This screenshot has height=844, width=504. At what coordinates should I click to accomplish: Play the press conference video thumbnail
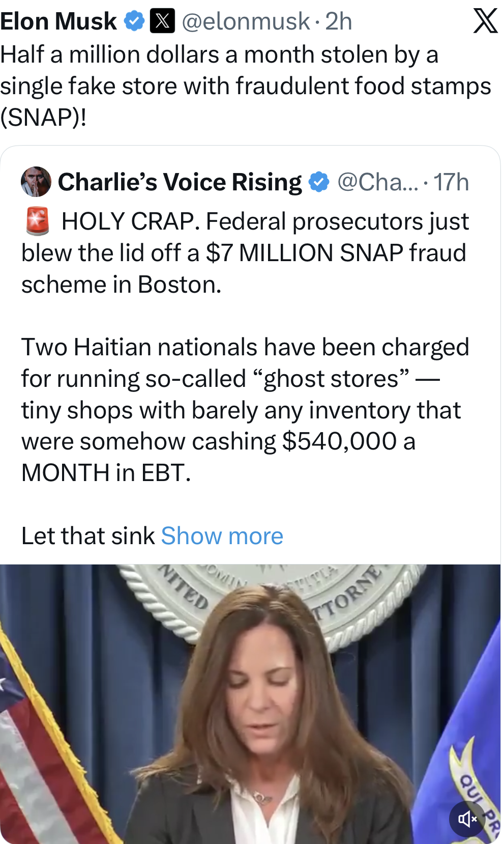[x=249, y=713]
